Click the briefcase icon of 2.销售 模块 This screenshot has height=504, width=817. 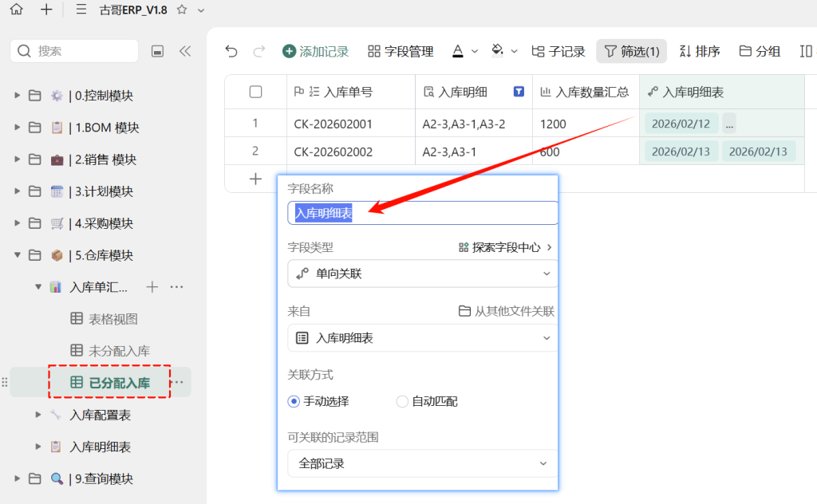point(57,159)
